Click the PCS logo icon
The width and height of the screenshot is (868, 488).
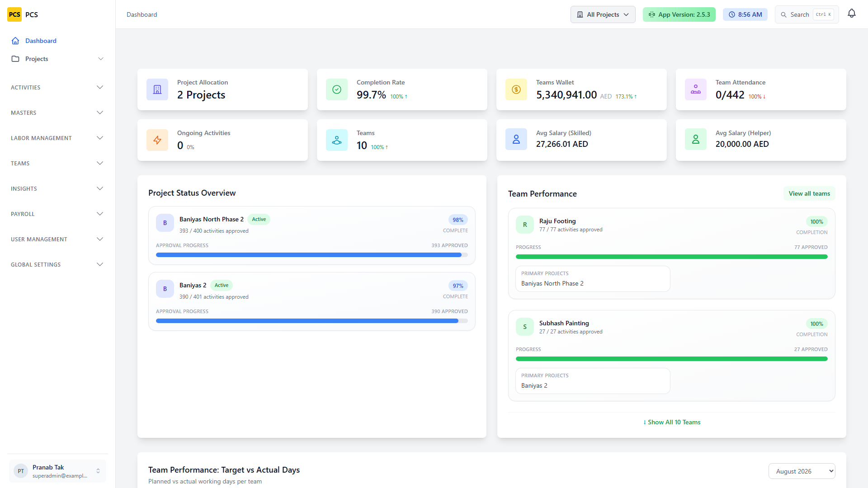tap(14, 14)
